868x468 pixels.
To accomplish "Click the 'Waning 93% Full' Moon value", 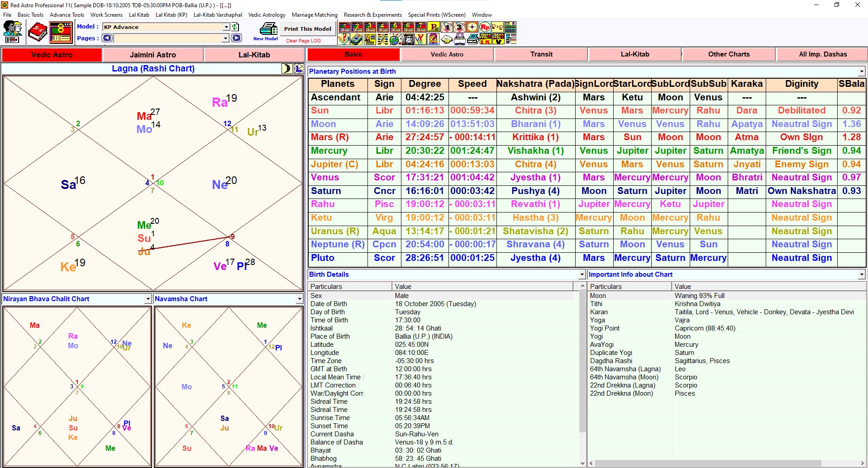I will pyautogui.click(x=700, y=296).
